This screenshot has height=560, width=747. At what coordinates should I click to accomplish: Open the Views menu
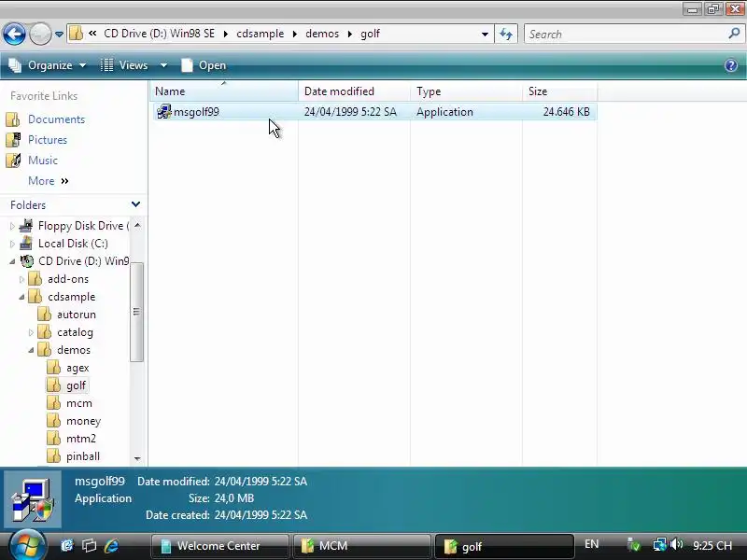(126, 65)
